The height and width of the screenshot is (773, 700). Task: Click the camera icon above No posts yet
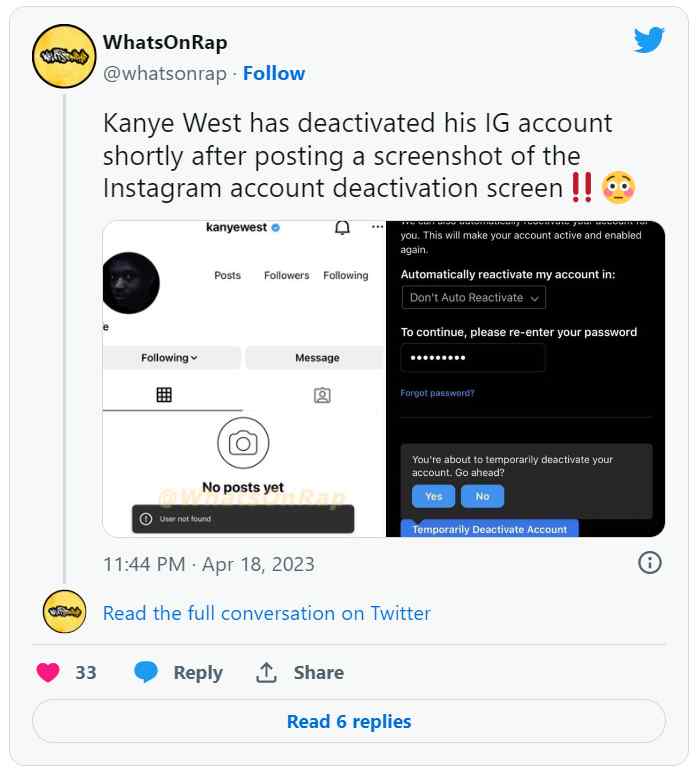(x=243, y=443)
